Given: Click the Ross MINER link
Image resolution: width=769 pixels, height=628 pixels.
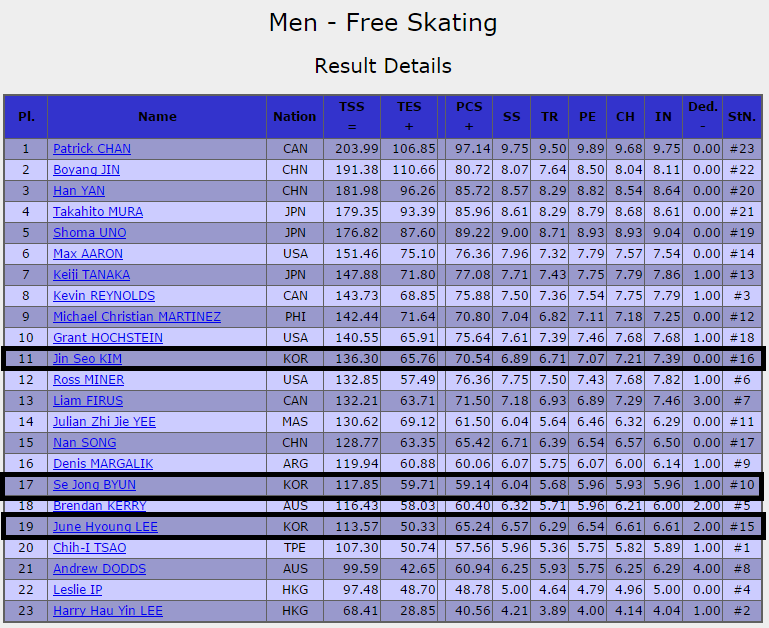Looking at the screenshot, I should pyautogui.click(x=89, y=380).
